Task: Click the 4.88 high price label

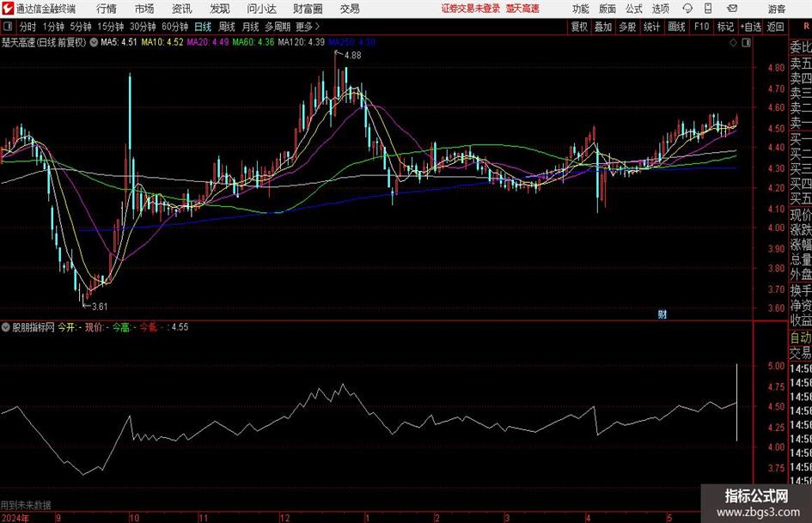Action: point(352,56)
